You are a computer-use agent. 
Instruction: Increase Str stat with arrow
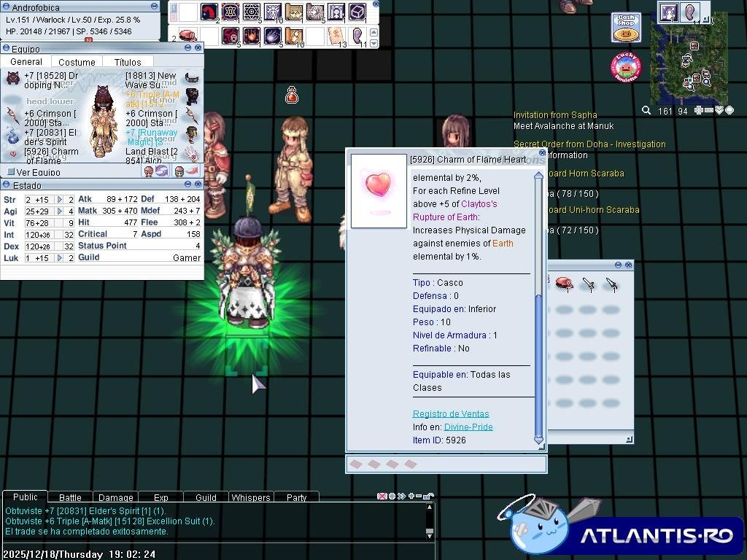click(60, 199)
